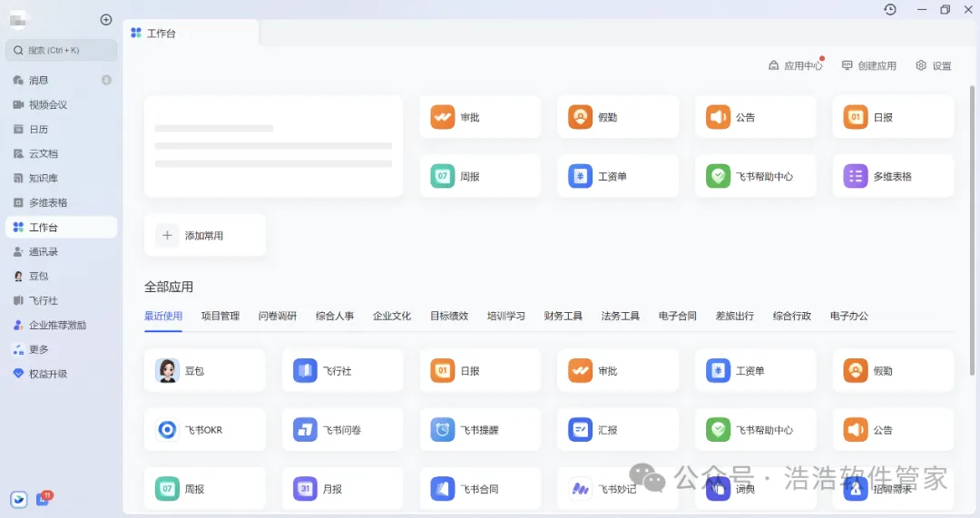Expand 更多 in the left sidebar
The width and height of the screenshot is (980, 518).
click(62, 349)
